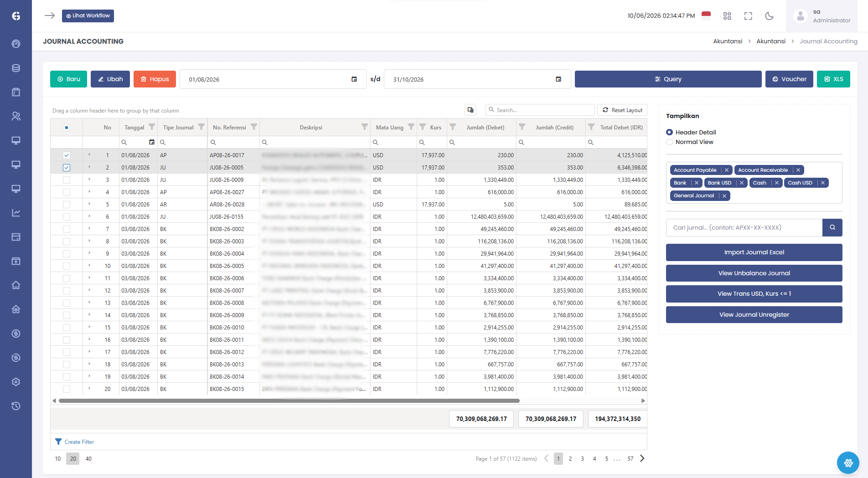Screen dimensions: 868x478
Task: Remove the Cash USD tag
Action: (823, 183)
